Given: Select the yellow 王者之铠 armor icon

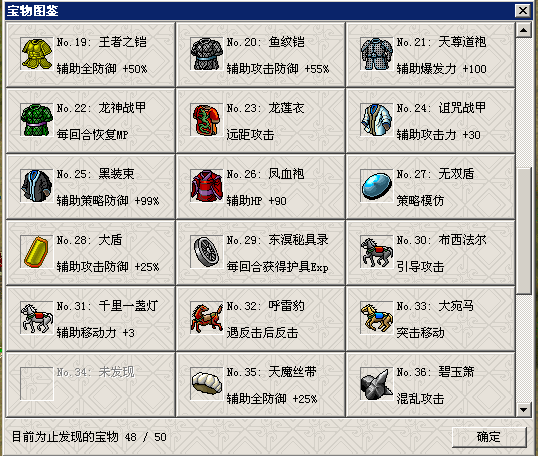Looking at the screenshot, I should (36, 54).
